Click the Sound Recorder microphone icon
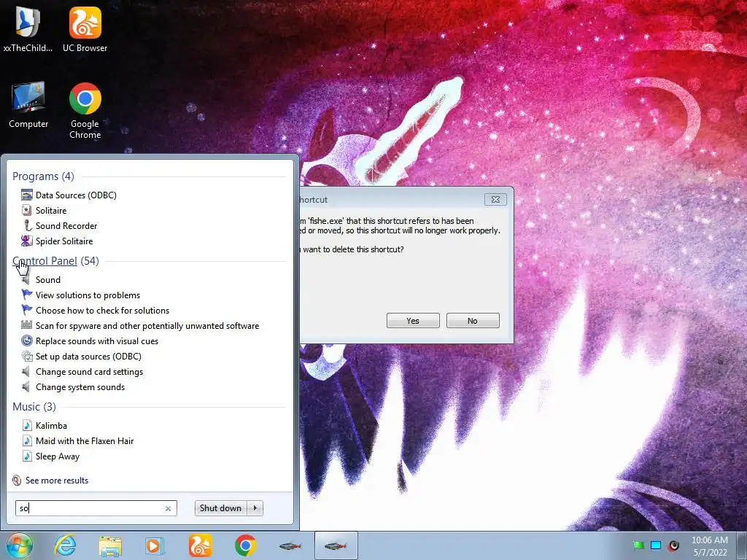Viewport: 747px width, 560px height. tap(27, 226)
